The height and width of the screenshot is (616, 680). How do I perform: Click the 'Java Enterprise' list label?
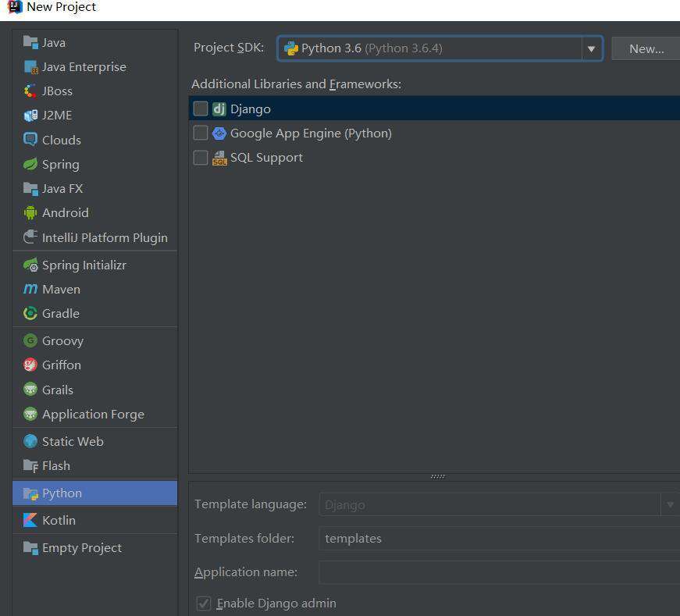[84, 67]
